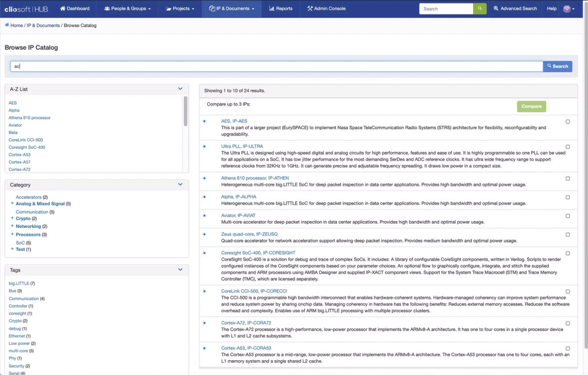
Task: Collapse the Category panel
Action: coord(180,184)
